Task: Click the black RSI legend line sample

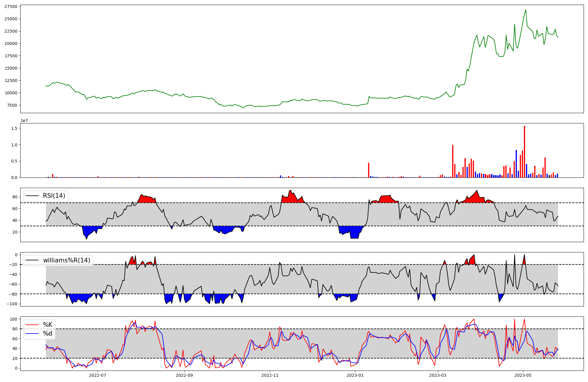Action: pyautogui.click(x=32, y=196)
